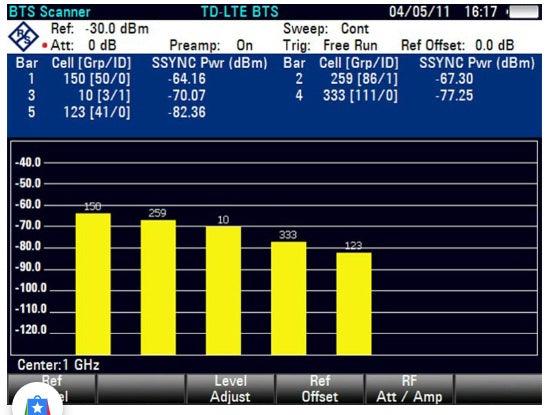Image resolution: width=548 pixels, height=415 pixels.
Task: Click the yellow bar labeled 10
Action: (x=223, y=291)
